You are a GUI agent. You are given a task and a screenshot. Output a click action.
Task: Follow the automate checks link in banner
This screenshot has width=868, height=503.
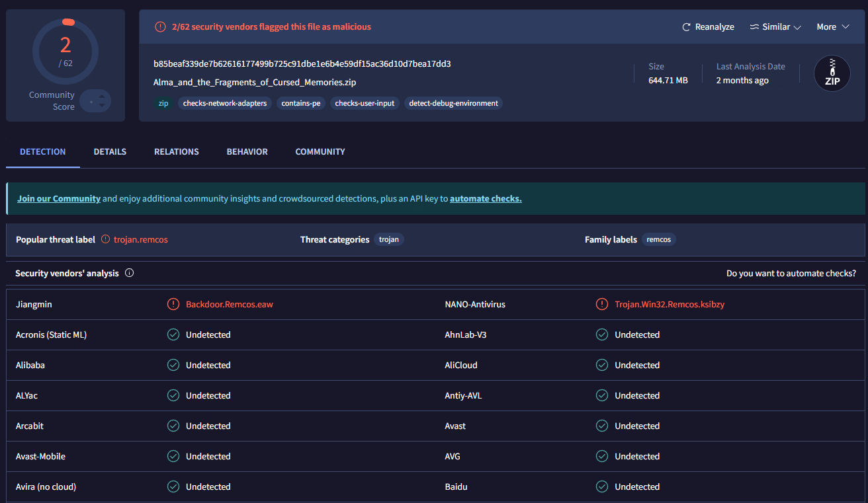tap(486, 198)
